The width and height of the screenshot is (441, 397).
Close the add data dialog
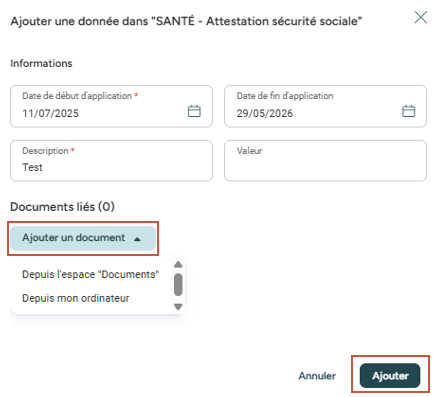tap(421, 17)
